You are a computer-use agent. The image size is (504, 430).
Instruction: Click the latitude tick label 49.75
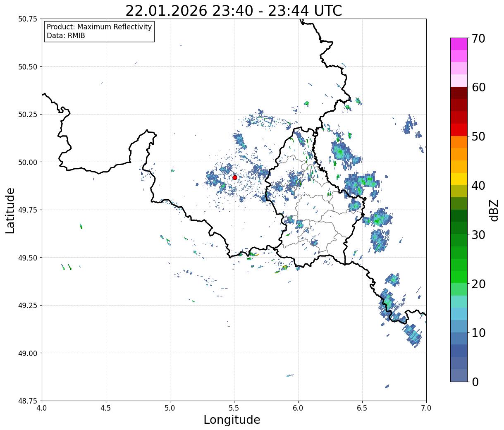click(28, 210)
